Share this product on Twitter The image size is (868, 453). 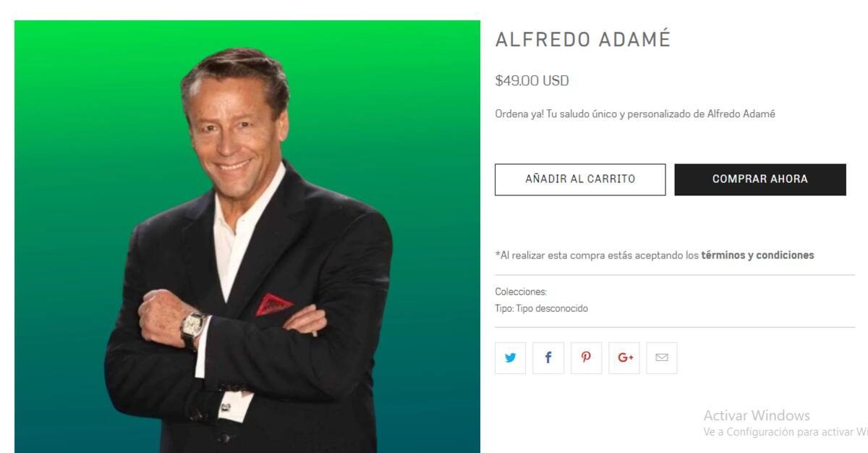click(510, 357)
